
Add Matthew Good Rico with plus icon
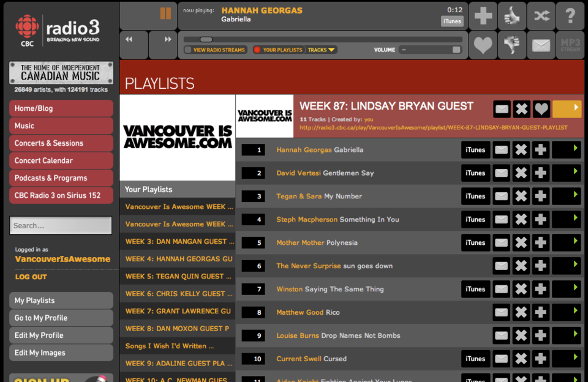pos(540,313)
